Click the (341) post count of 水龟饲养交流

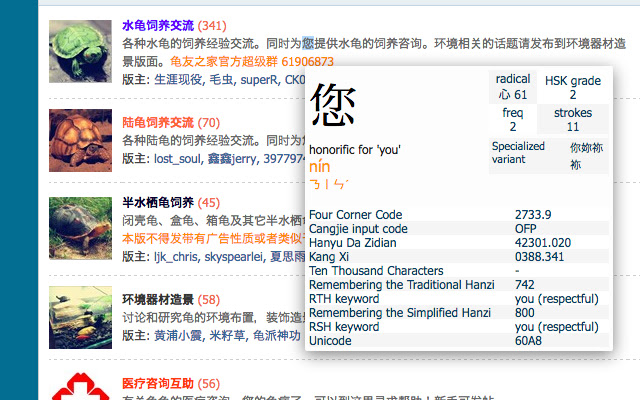[x=212, y=26]
